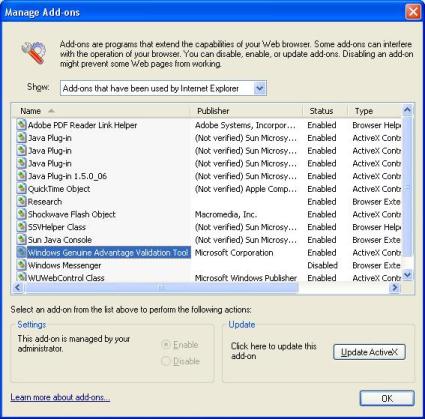Sort list by Status column header

[x=325, y=111]
